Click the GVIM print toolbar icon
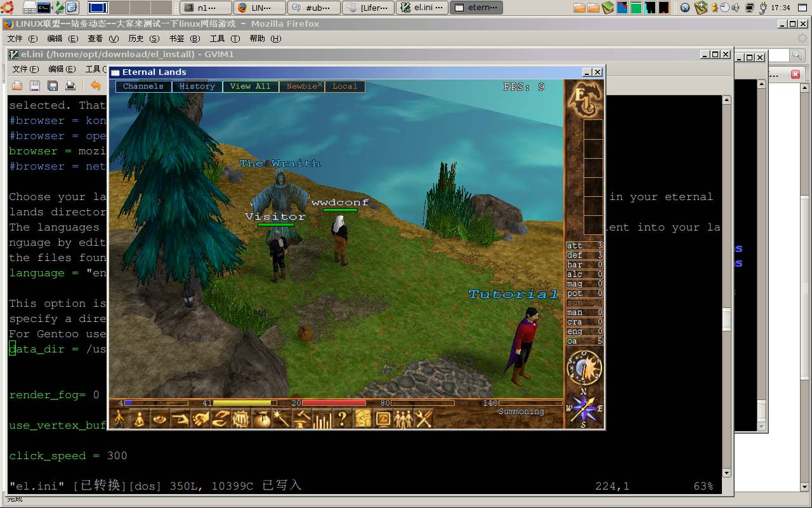812x508 pixels. (70, 86)
